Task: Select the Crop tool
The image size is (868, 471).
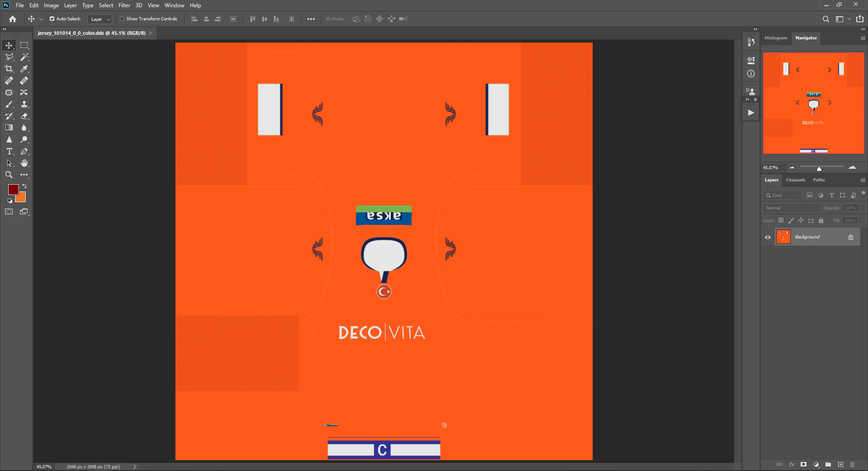Action: pyautogui.click(x=9, y=69)
